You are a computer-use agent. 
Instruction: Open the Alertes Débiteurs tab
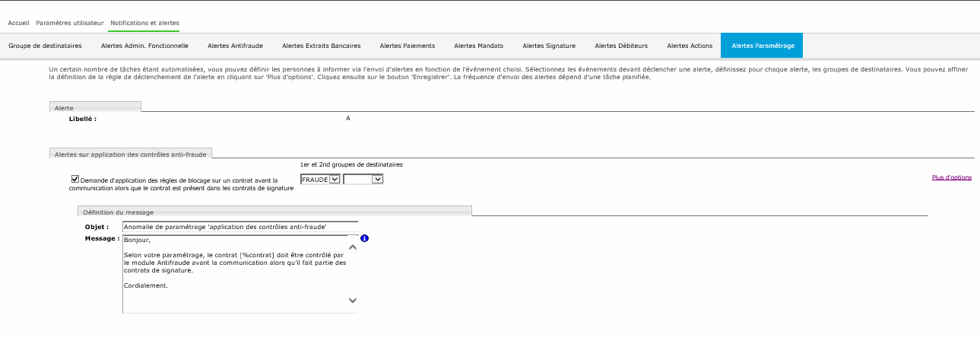point(621,46)
